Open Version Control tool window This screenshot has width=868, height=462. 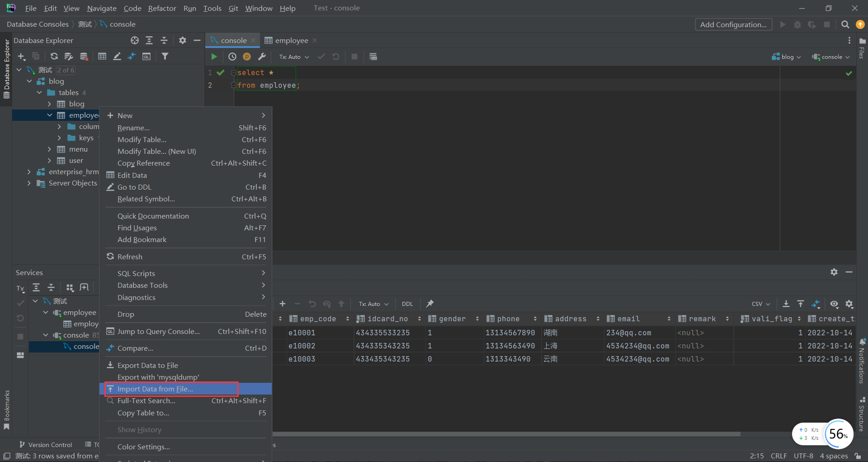(45, 444)
